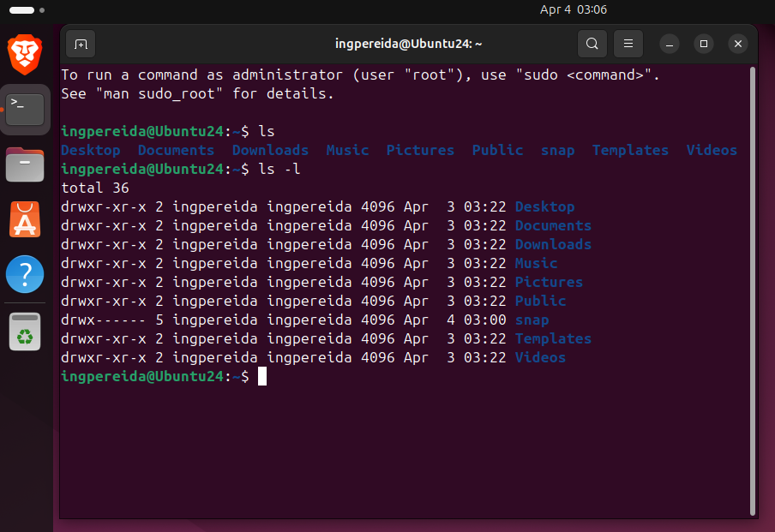Image resolution: width=775 pixels, height=532 pixels.
Task: Open a new terminal tab
Action: [81, 44]
